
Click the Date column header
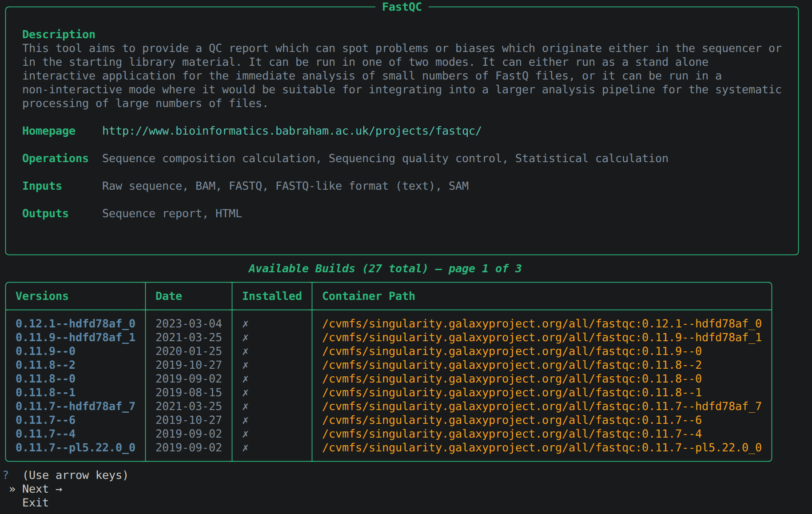(169, 296)
